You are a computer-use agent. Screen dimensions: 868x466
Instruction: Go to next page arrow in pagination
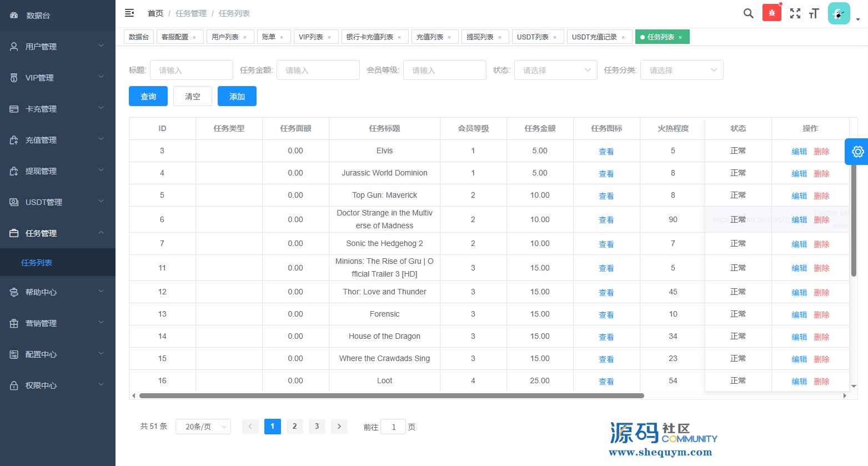click(x=339, y=426)
